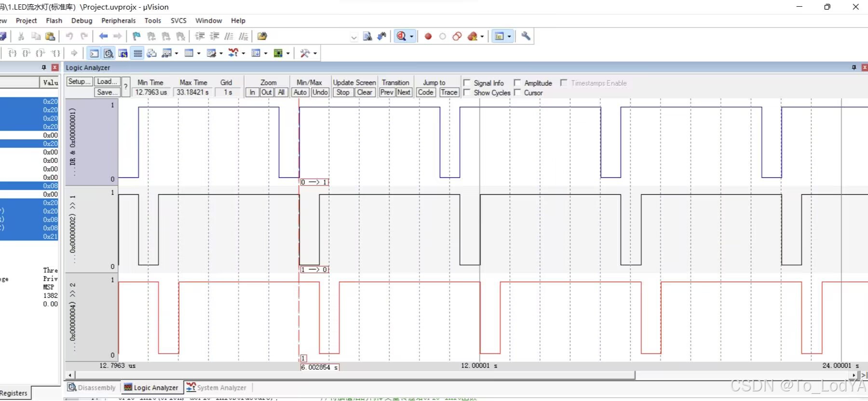Expand the Analysis Windows dropdown arrow
This screenshot has width=868, height=401.
click(244, 53)
